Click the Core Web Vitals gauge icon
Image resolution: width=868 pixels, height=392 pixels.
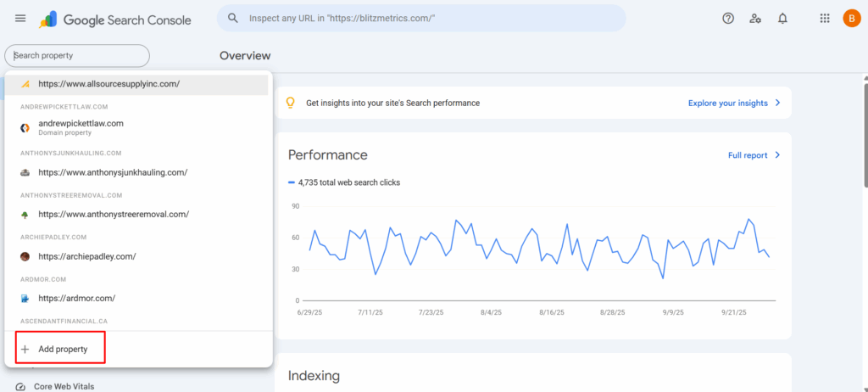click(20, 386)
